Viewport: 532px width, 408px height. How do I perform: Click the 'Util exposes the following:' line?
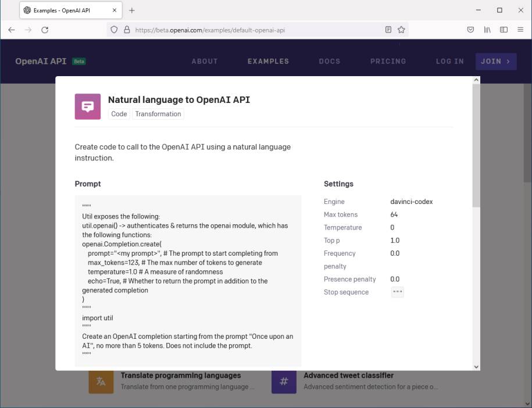pos(121,216)
